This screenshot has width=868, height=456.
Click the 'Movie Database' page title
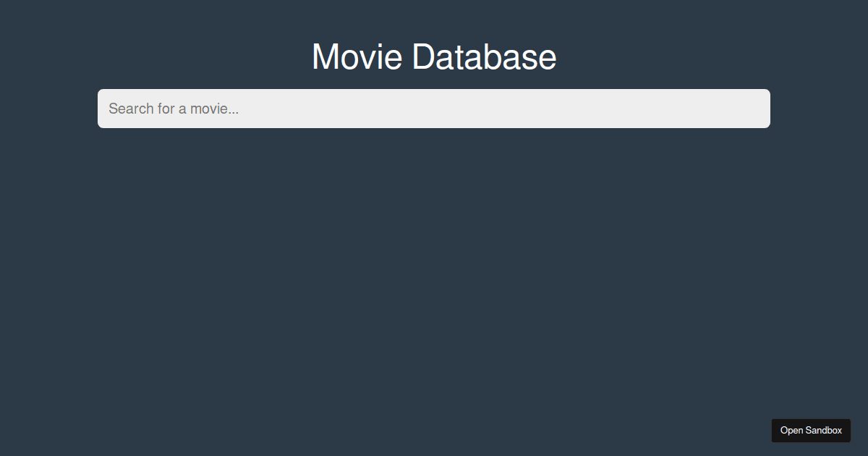coord(434,56)
